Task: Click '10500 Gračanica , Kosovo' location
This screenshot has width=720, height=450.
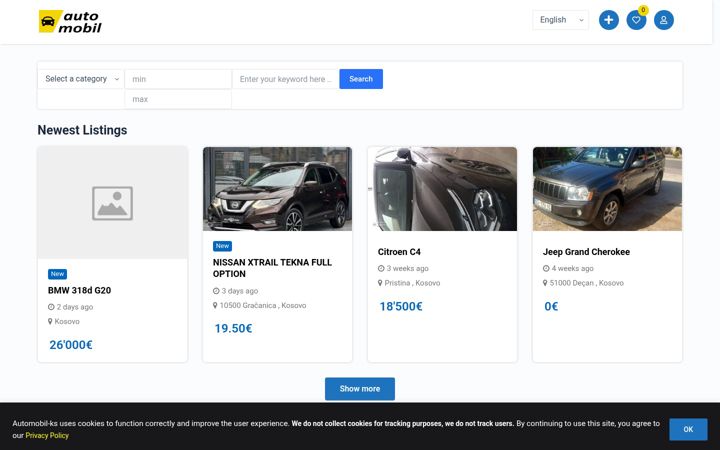Action: 263,305
